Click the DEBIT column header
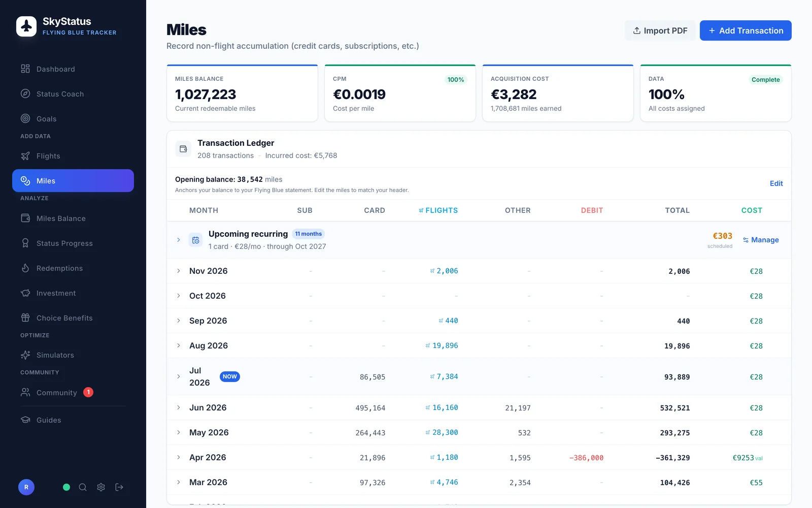 pyautogui.click(x=592, y=210)
